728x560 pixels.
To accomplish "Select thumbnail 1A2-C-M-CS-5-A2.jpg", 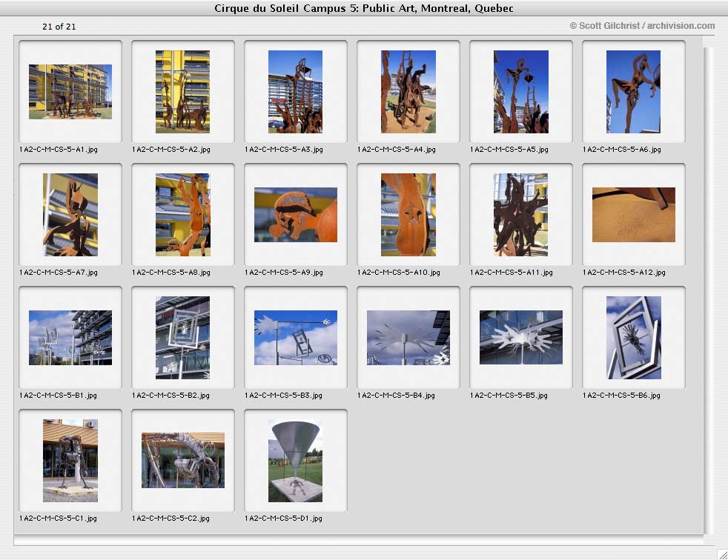I will coord(183,92).
